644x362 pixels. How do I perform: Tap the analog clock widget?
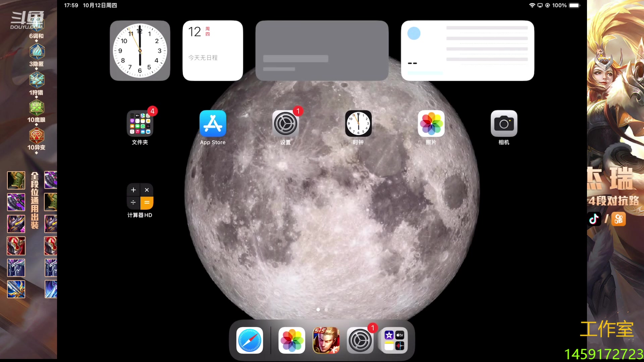pyautogui.click(x=140, y=51)
